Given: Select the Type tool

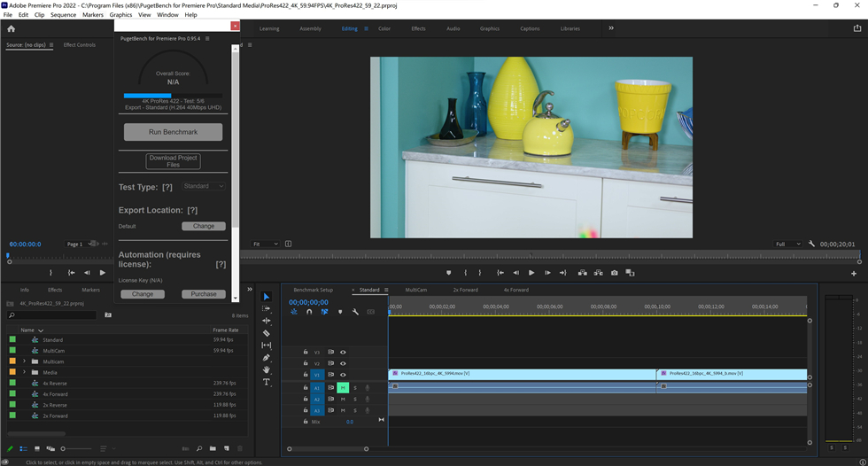Looking at the screenshot, I should 267,382.
